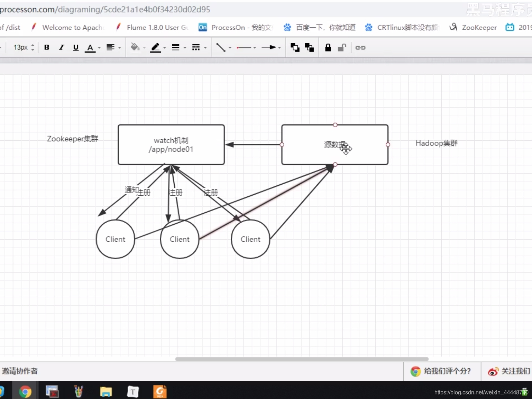The width and height of the screenshot is (532, 399).
Task: Expand line width dropdown arrow
Action: (x=185, y=48)
